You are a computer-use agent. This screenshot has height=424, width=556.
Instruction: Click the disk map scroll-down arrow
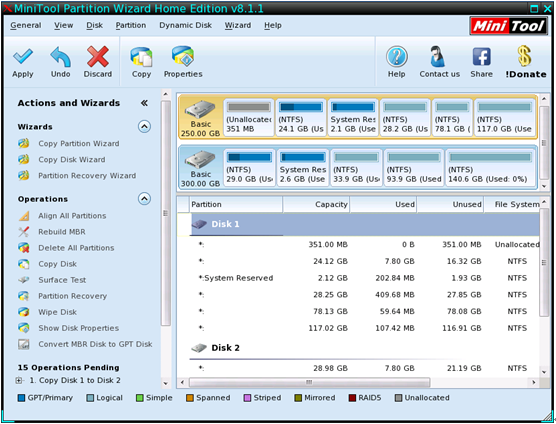tap(544, 186)
